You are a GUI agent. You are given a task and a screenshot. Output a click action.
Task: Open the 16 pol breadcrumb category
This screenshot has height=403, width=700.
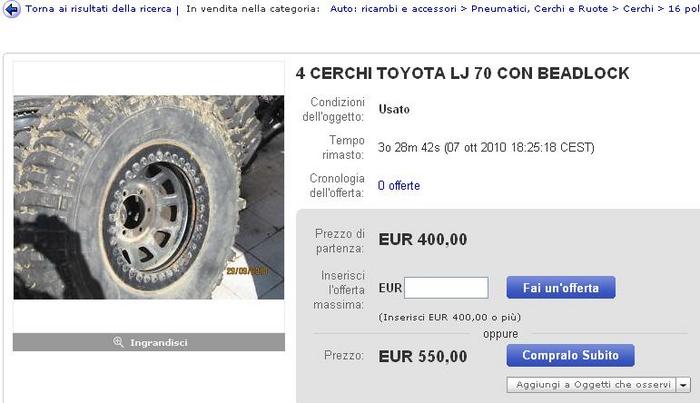[683, 8]
